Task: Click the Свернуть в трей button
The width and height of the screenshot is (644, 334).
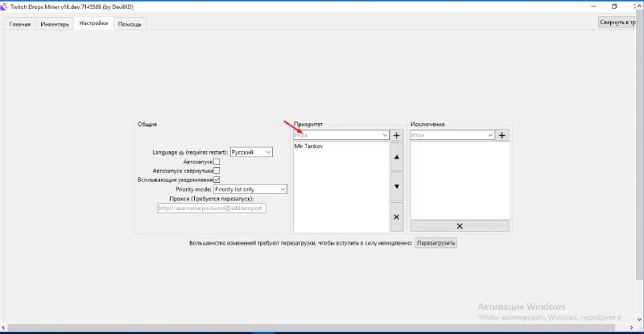Action: [621, 23]
